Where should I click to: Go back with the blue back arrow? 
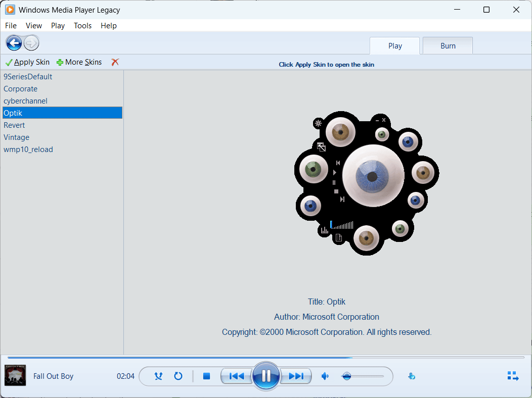tap(14, 43)
